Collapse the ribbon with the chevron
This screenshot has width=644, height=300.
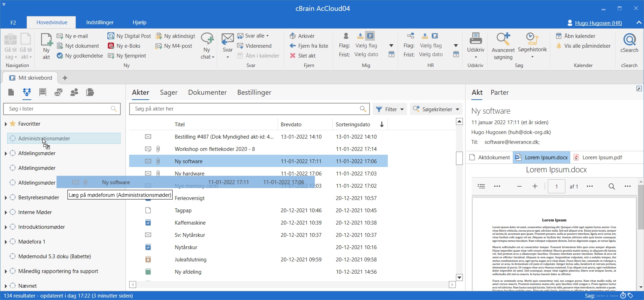(639, 22)
